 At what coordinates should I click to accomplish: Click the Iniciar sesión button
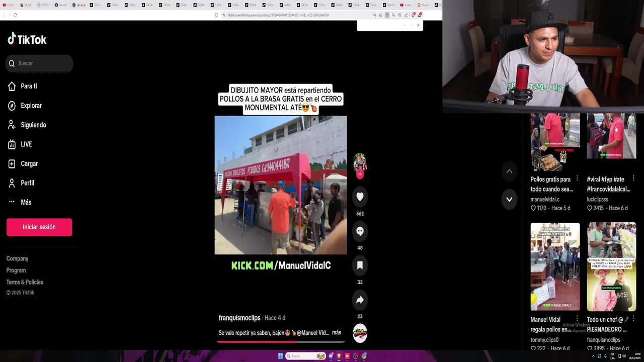click(x=39, y=227)
